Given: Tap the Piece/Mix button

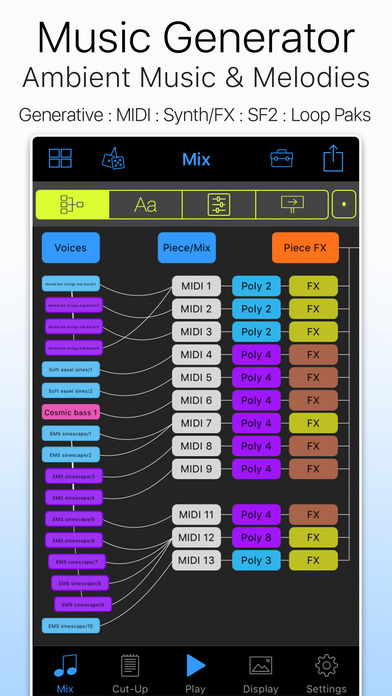Looking at the screenshot, I should click(187, 248).
